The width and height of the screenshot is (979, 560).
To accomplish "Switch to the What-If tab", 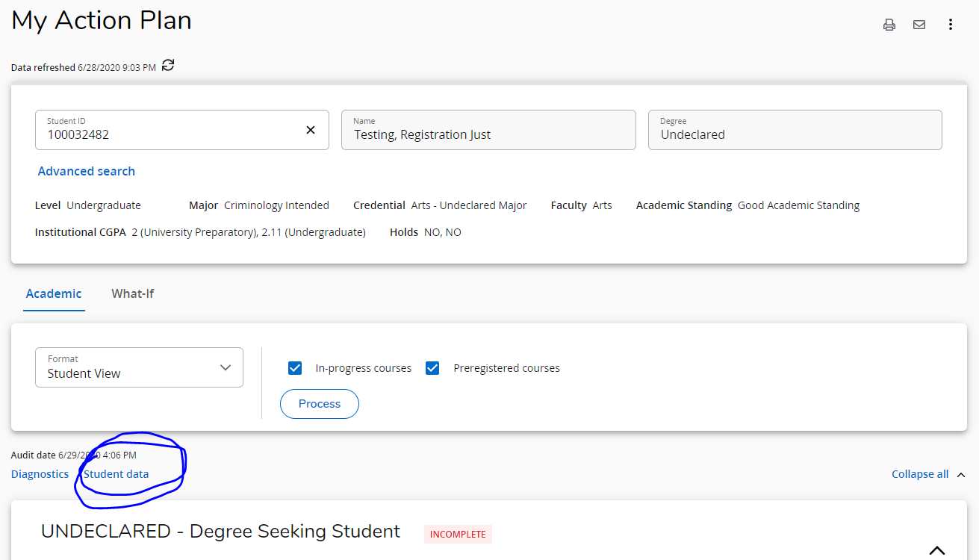I will coord(133,293).
